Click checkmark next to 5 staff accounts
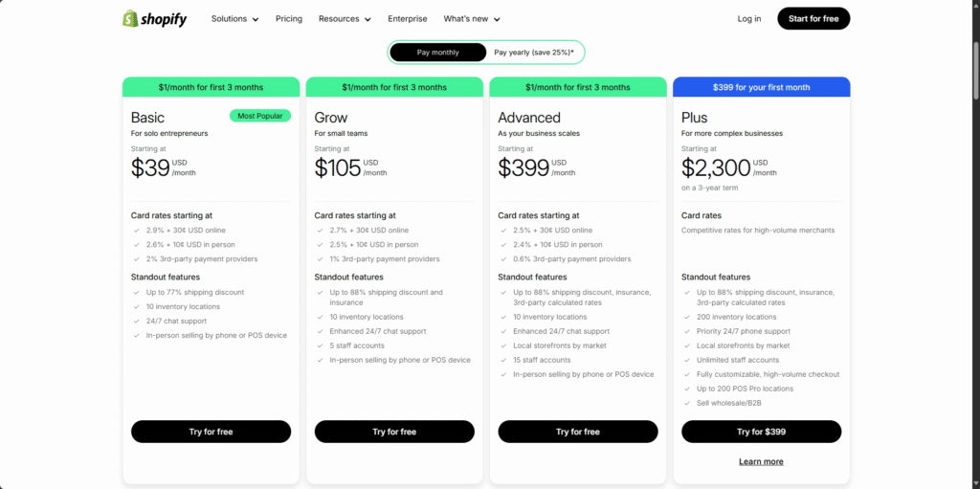This screenshot has height=489, width=980. [320, 345]
